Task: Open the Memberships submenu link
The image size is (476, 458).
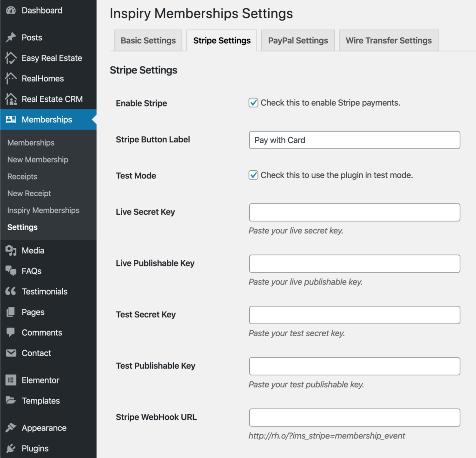Action: click(x=31, y=143)
